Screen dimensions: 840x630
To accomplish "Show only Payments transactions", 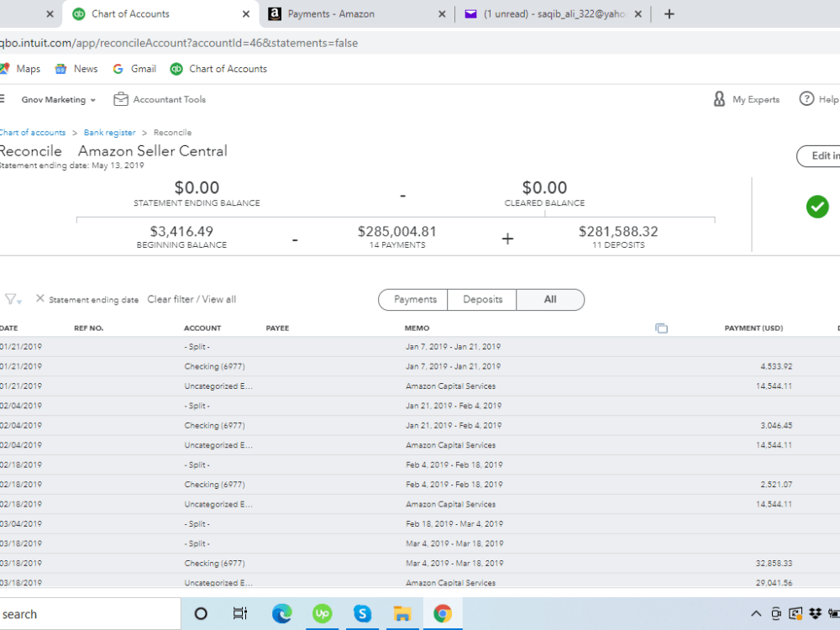I will (413, 300).
